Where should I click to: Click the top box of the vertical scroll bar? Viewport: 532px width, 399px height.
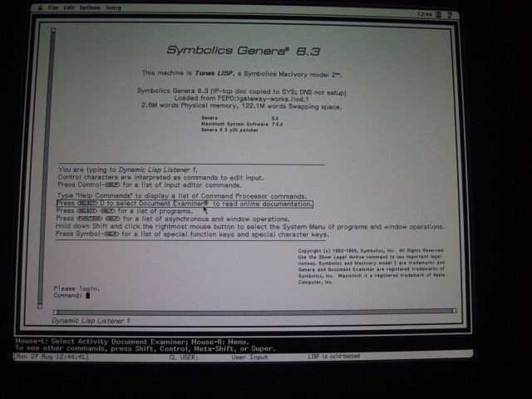(53, 30)
